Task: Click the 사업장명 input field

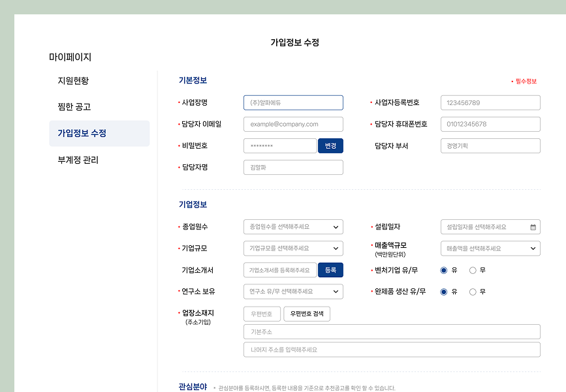Action: tap(293, 103)
